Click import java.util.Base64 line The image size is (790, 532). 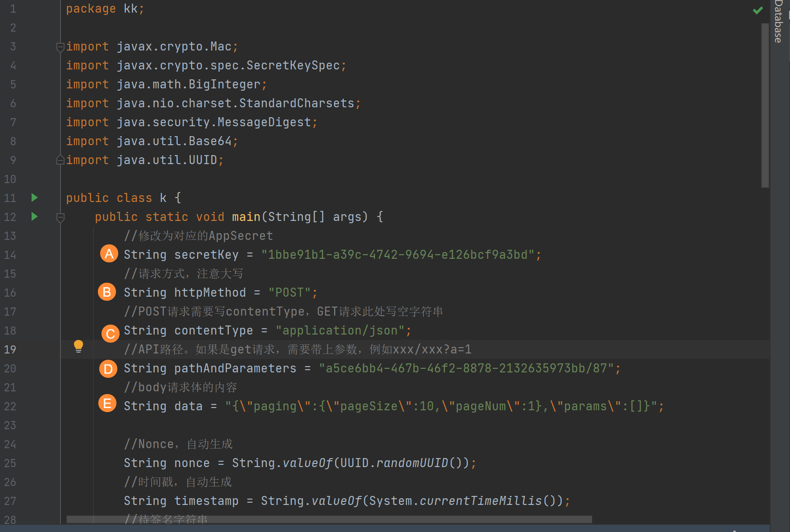point(152,141)
